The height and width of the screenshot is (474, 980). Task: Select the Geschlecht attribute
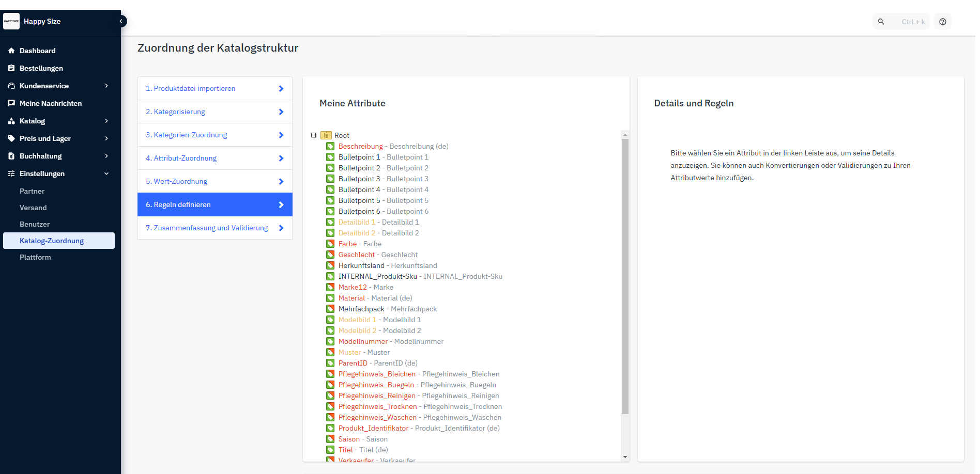point(356,255)
